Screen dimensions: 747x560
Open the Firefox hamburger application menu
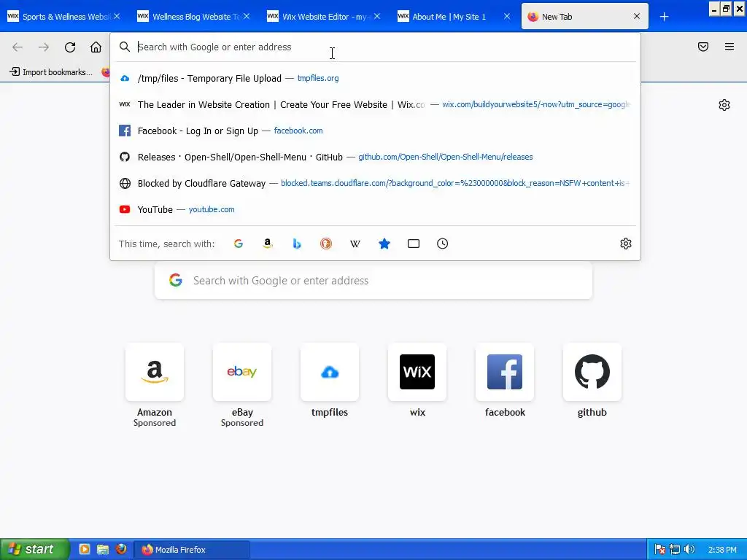click(x=729, y=47)
